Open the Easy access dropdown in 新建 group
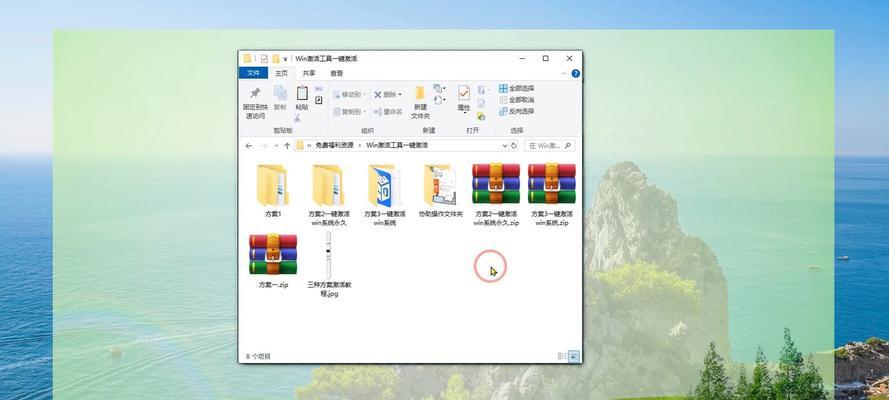The width and height of the screenshot is (889, 400). pyautogui.click(x=439, y=100)
